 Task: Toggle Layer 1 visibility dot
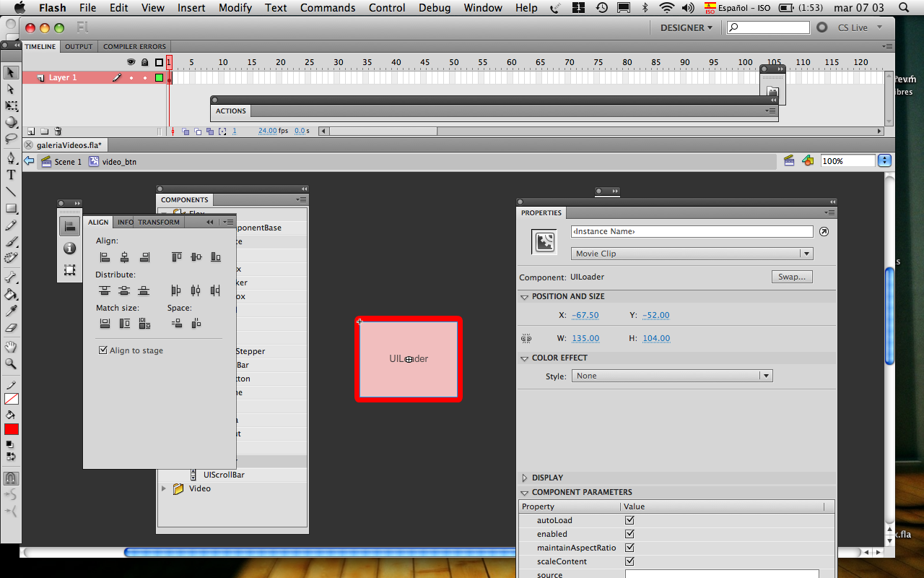pos(131,77)
